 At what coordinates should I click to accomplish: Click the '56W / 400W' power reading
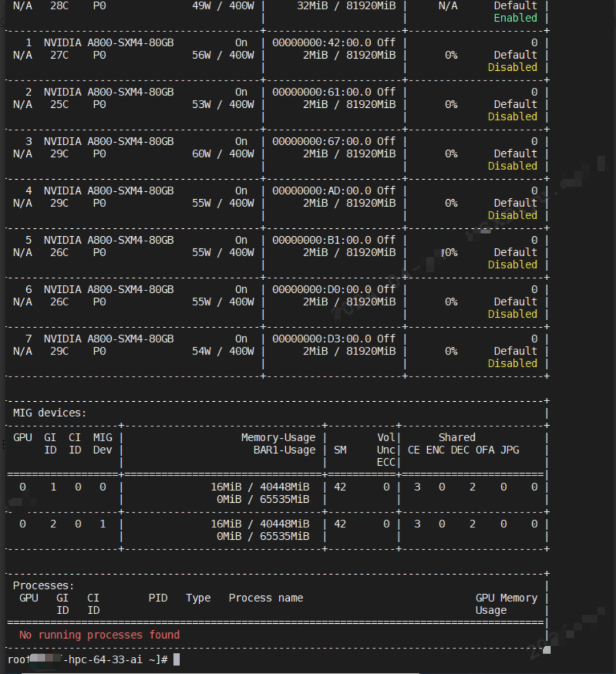coord(223,55)
